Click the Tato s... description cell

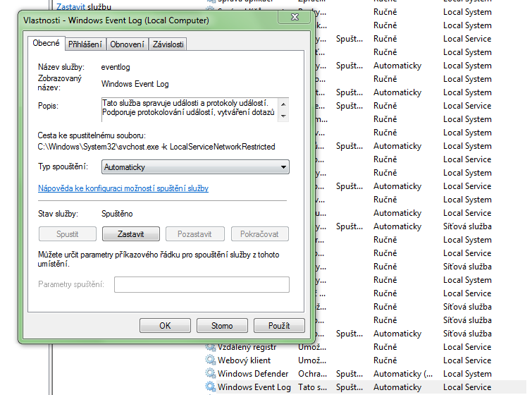click(312, 387)
